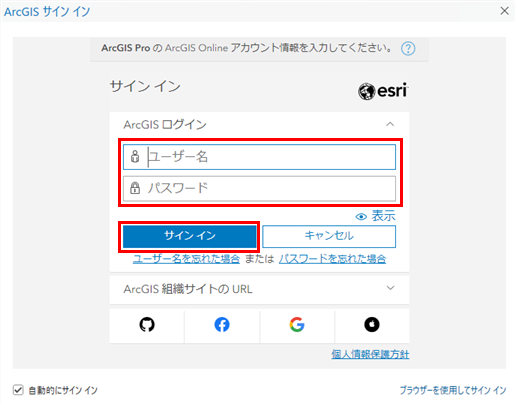
Task: Sign in with the GitHub icon
Action: click(147, 325)
